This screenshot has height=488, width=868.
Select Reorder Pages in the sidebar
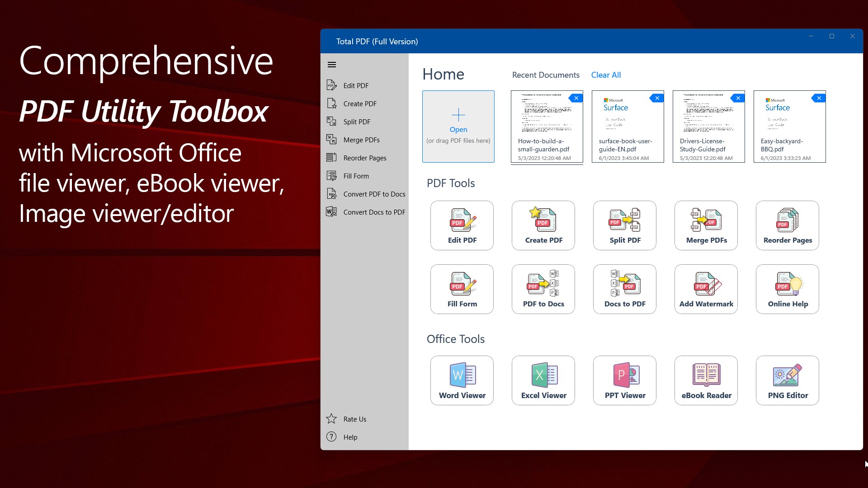point(364,158)
